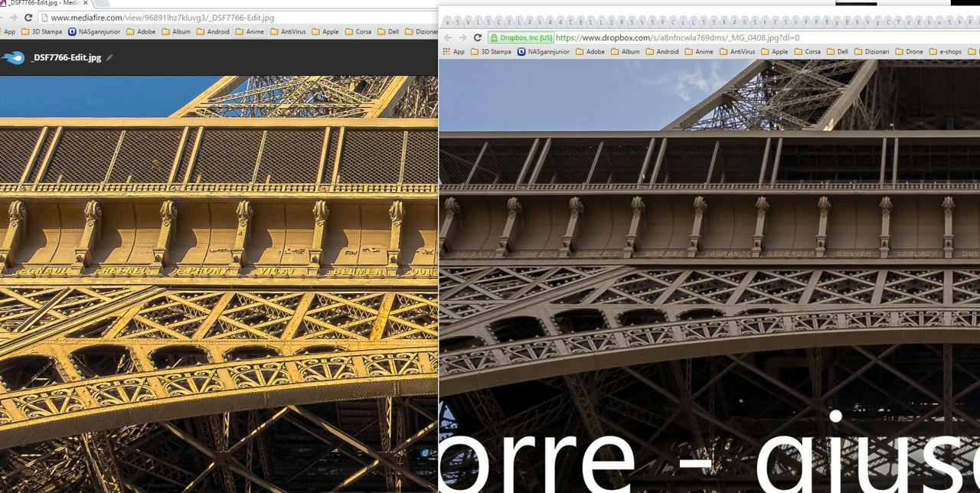Viewport: 980px width, 493px height.
Task: Click the MediaFire Eiffel Tower image
Action: [219, 284]
